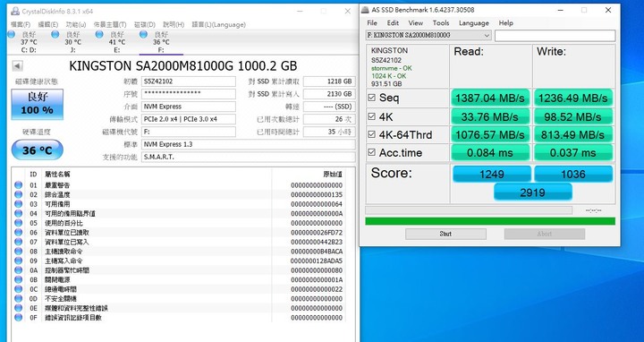This screenshot has width=644, height=342.
Task: Click the read score 1249 box
Action: click(492, 175)
